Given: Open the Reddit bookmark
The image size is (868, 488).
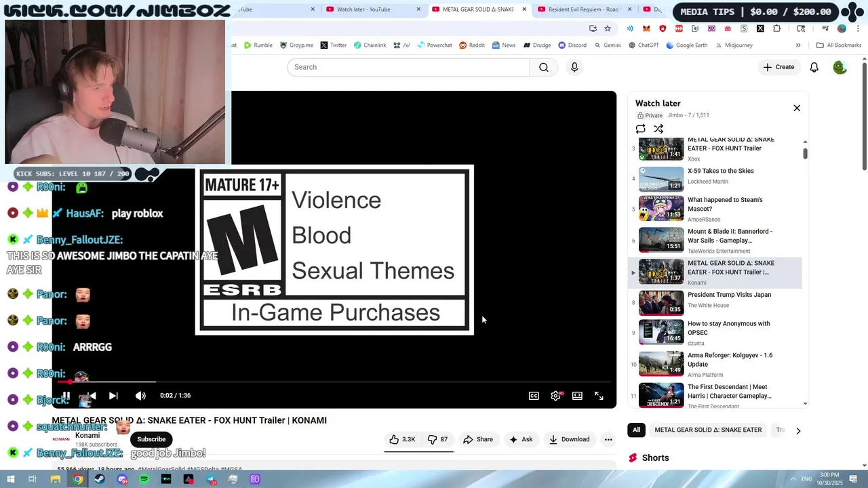Looking at the screenshot, I should (472, 45).
